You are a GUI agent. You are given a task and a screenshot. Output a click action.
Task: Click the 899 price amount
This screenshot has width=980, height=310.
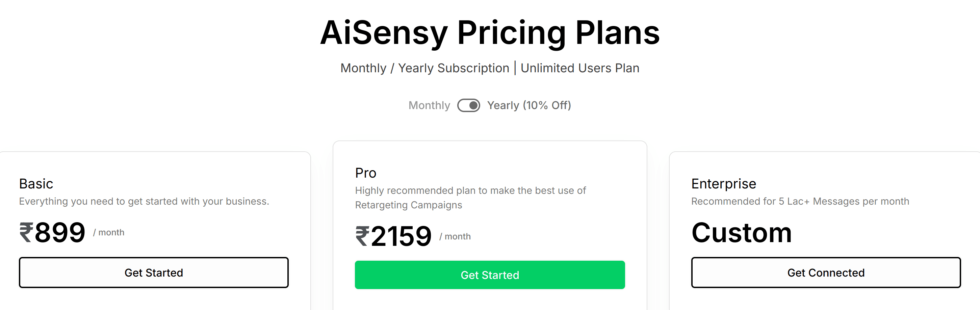[60, 232]
